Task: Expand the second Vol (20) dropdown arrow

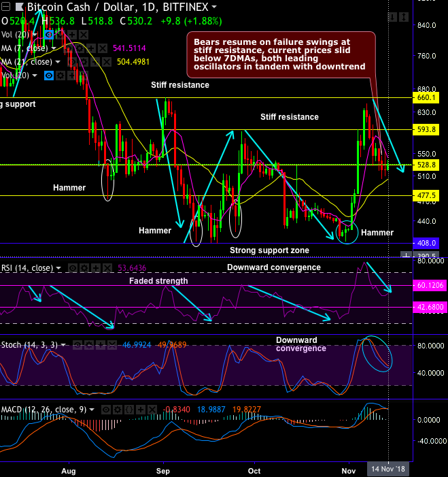Action: (x=35, y=76)
